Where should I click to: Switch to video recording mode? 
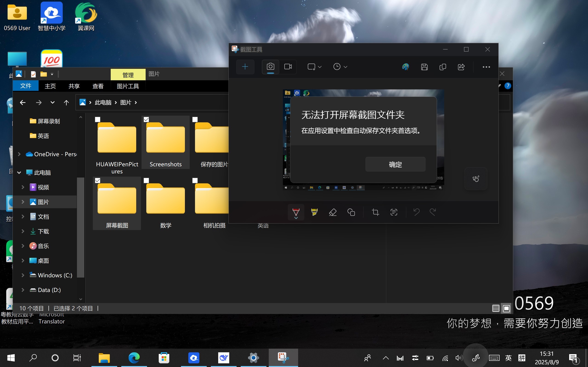point(288,67)
